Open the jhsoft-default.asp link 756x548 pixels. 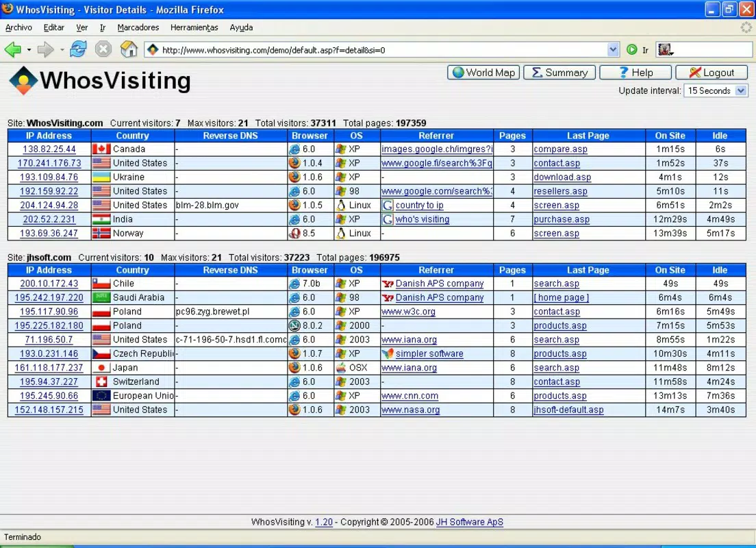coord(568,410)
